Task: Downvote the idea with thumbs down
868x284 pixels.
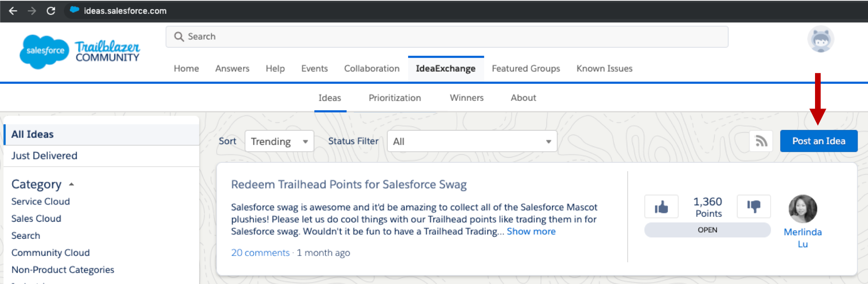Action: 754,206
